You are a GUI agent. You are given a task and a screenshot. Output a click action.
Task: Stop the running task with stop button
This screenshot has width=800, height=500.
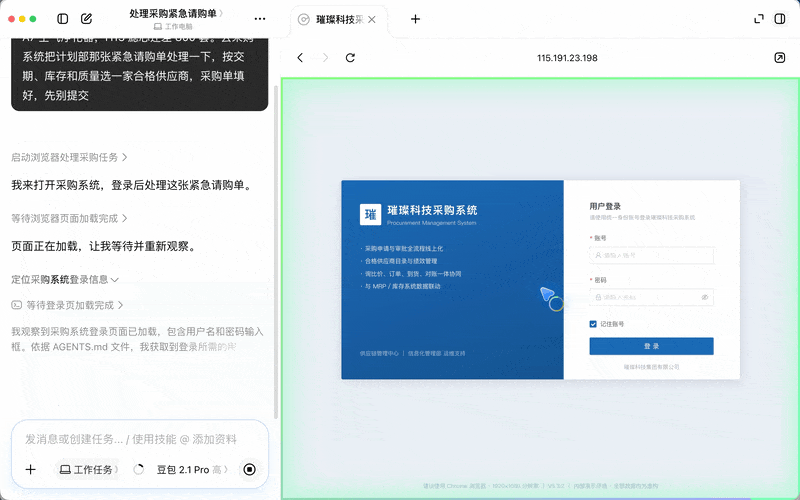click(249, 469)
